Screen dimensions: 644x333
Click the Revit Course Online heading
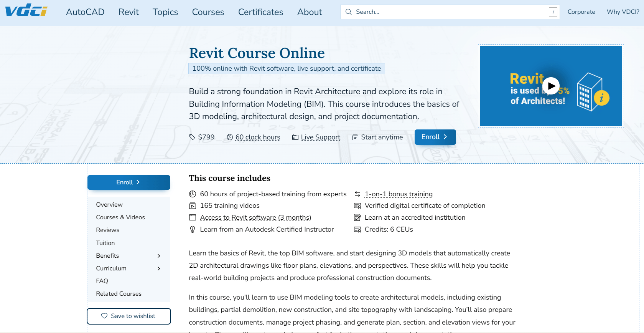pyautogui.click(x=257, y=53)
